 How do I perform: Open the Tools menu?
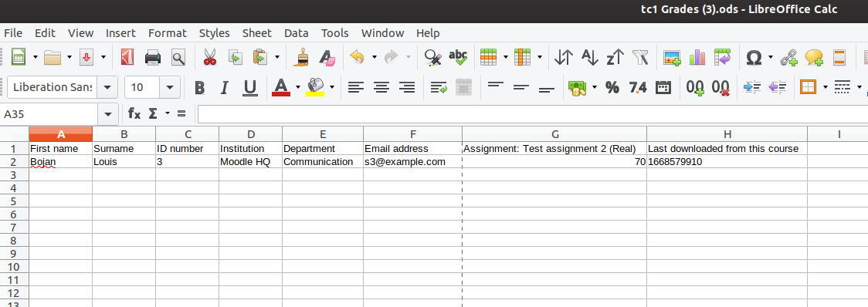335,33
